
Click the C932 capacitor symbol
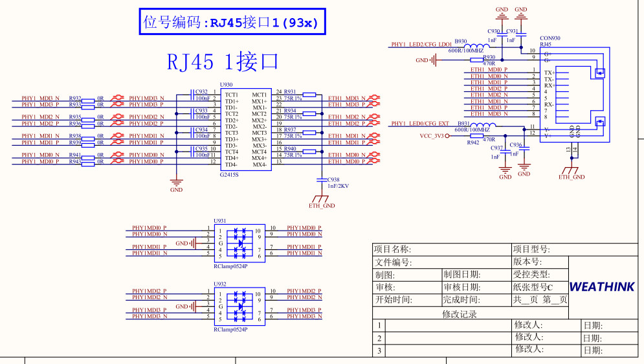click(192, 95)
